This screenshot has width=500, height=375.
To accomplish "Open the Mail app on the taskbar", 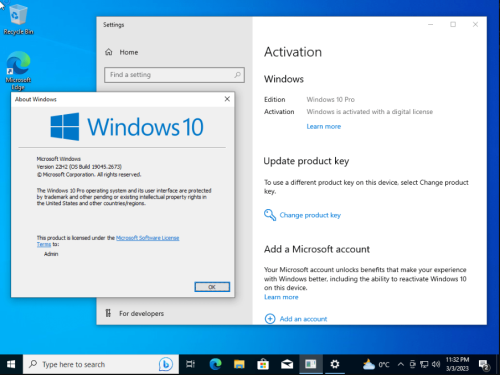I will (x=287, y=364).
